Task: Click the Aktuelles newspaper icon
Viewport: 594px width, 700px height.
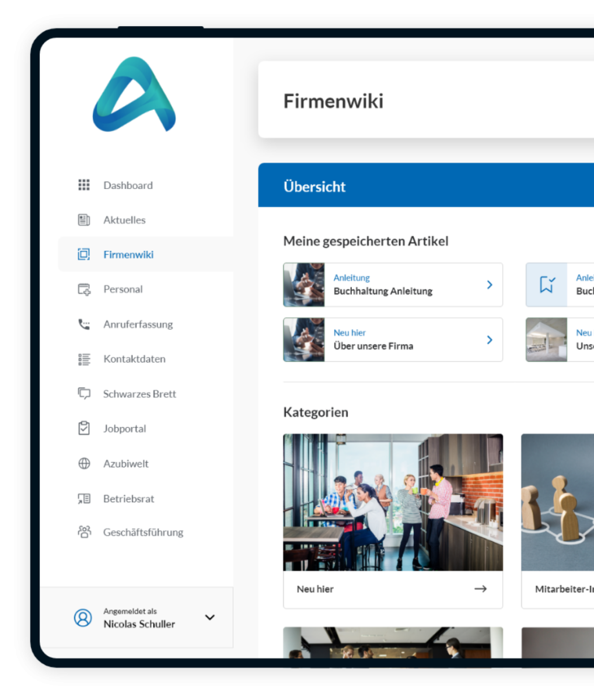Action: click(x=84, y=220)
